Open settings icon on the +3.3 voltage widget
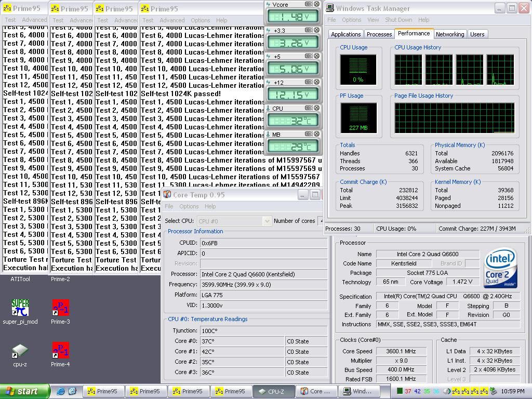 point(309,30)
